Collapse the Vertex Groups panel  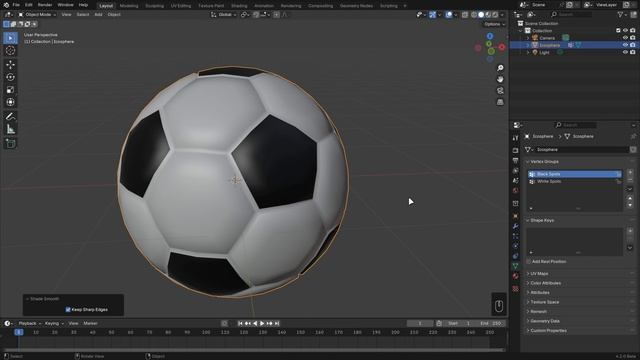pos(544,162)
